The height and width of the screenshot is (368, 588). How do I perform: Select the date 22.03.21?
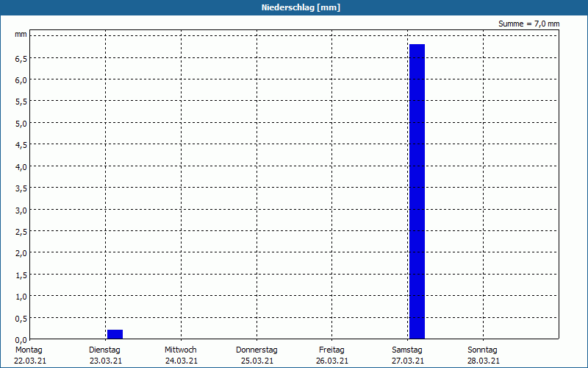point(30,361)
